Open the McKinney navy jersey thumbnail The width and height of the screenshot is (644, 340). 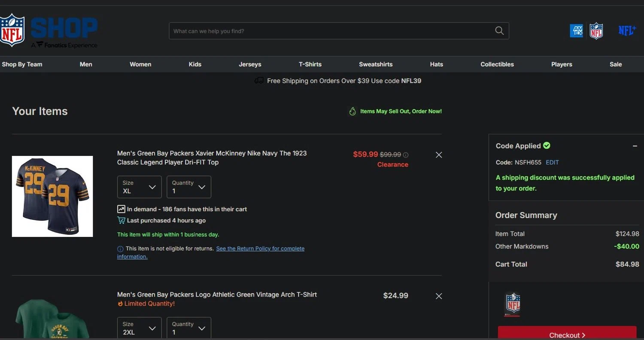(52, 196)
